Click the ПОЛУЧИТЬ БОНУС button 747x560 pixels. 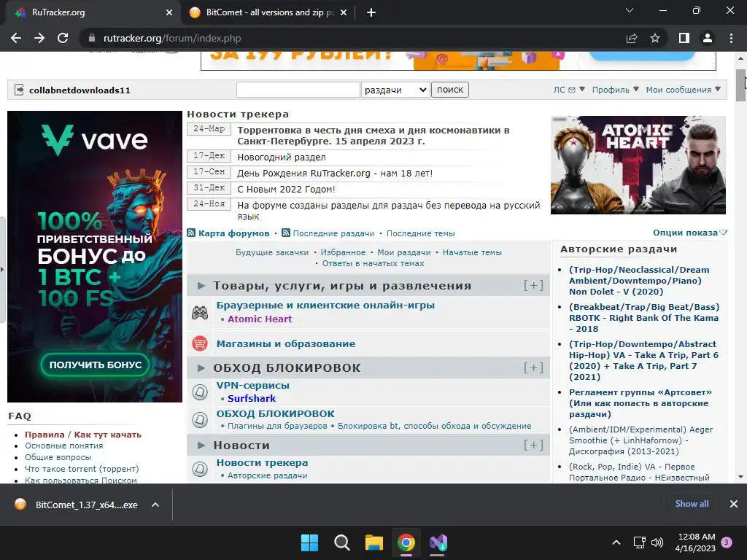click(95, 365)
